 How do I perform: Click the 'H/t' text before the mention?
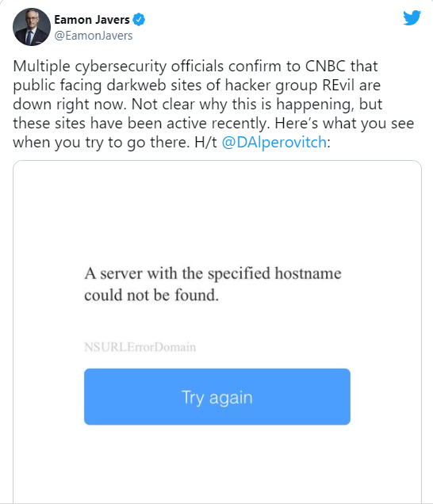click(206, 142)
